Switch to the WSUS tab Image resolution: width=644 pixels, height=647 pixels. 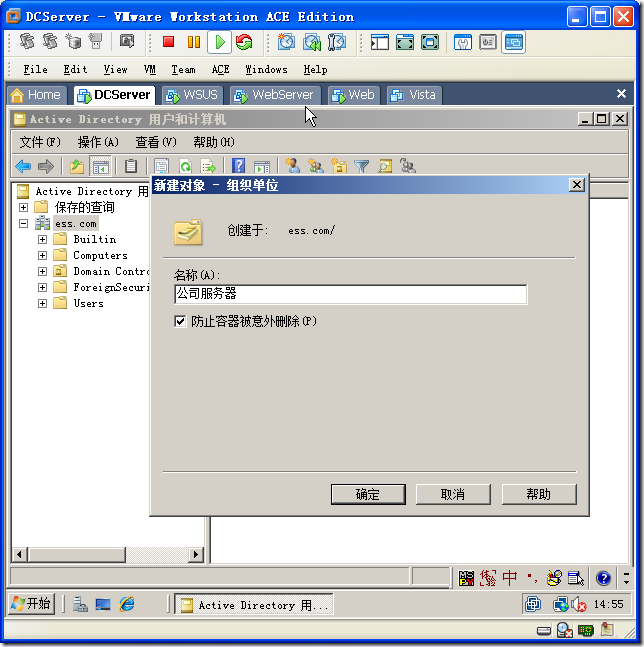(x=192, y=95)
